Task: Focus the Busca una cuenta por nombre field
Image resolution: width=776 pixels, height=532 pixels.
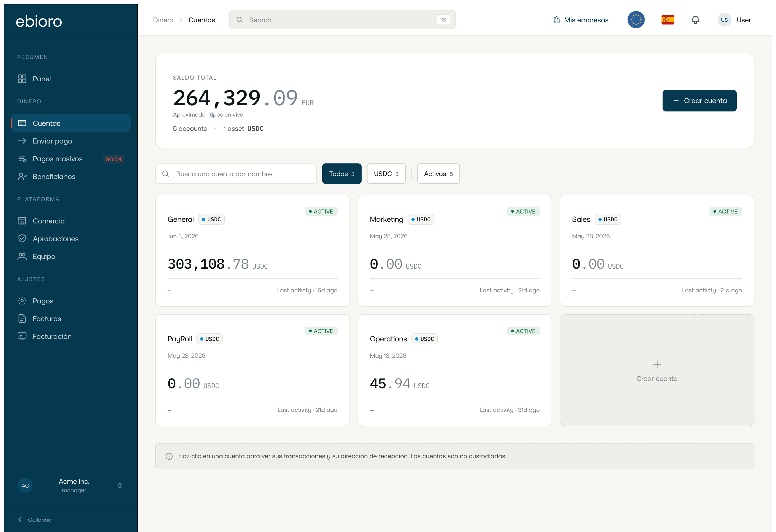Action: 236,174
